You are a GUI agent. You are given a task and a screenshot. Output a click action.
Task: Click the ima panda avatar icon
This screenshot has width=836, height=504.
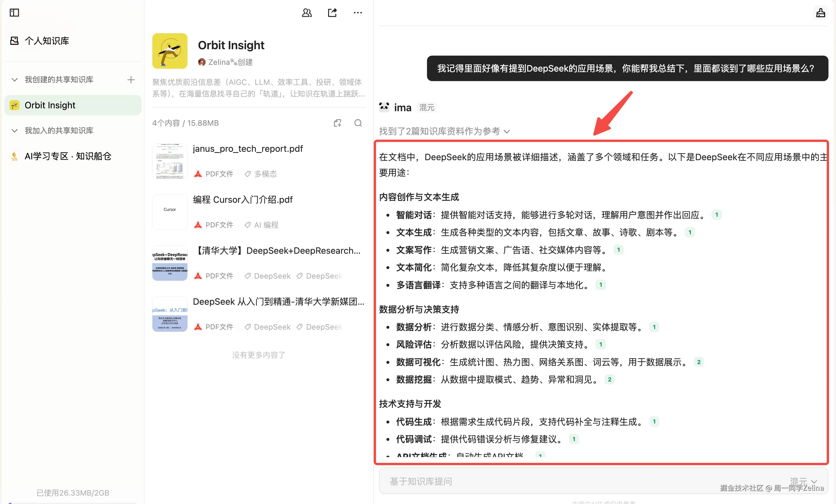point(384,107)
